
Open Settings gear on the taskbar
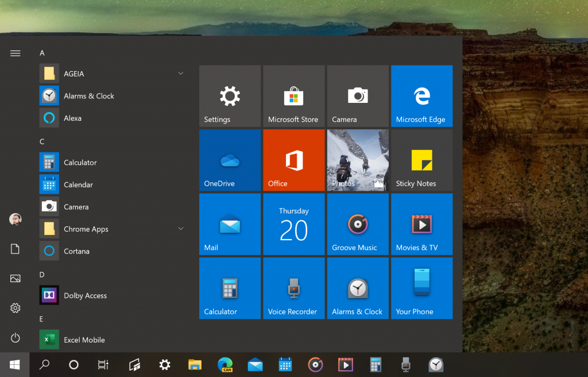coord(165,364)
